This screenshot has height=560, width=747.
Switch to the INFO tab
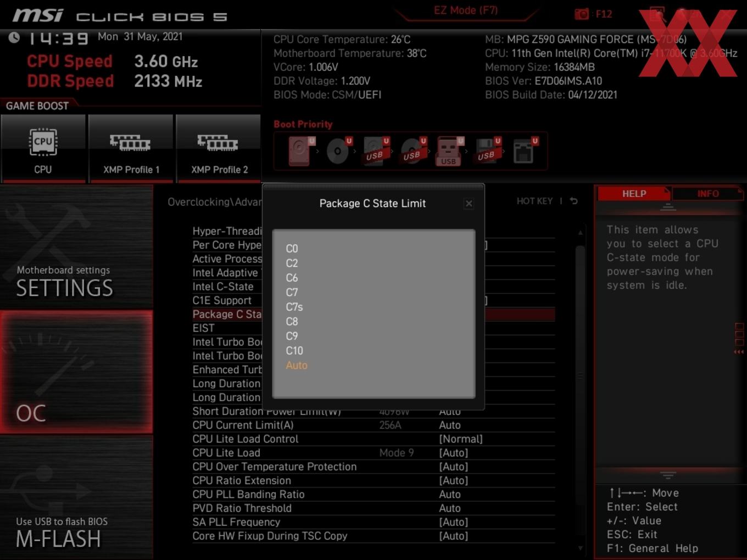[707, 193]
